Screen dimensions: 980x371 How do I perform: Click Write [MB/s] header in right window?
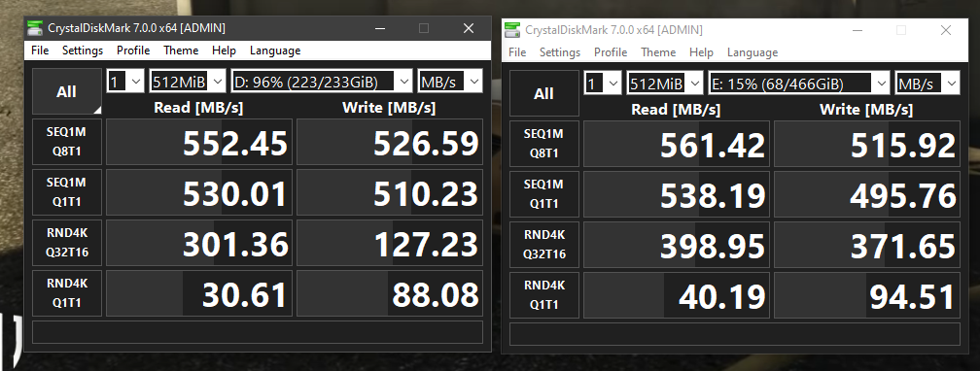(x=866, y=110)
